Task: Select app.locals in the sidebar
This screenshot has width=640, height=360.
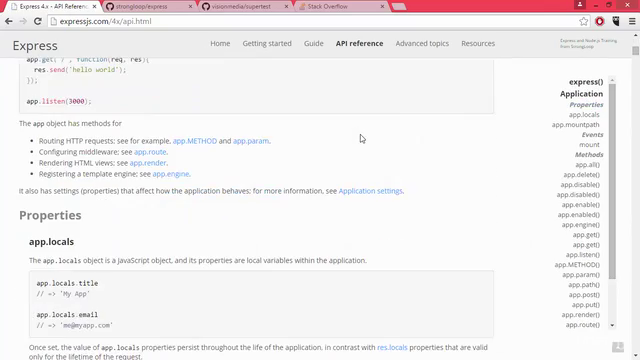Action: (x=584, y=115)
